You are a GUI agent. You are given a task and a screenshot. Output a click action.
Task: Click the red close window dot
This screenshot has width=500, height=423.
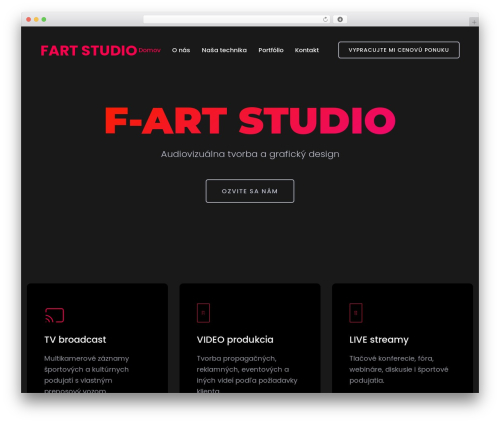tap(29, 19)
